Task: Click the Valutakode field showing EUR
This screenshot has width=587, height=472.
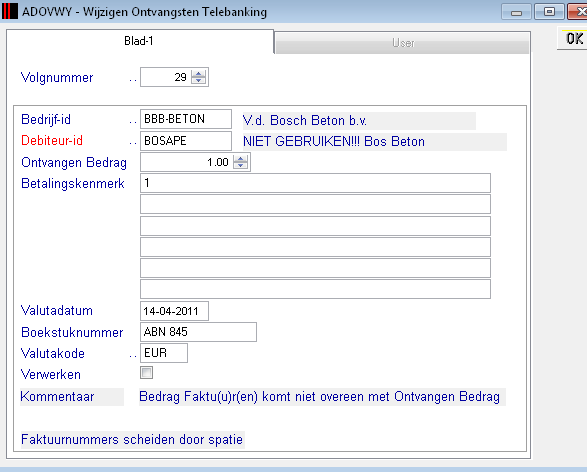Action: pos(164,353)
